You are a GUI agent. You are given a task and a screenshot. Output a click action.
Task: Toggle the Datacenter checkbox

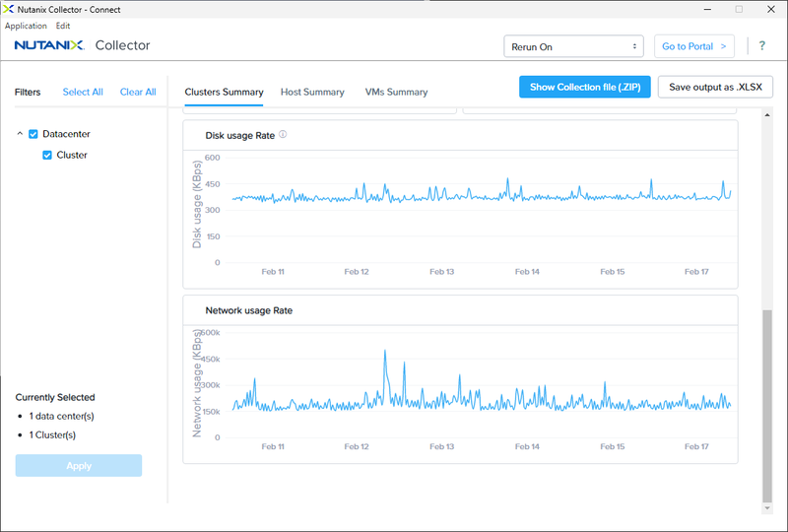[x=33, y=134]
